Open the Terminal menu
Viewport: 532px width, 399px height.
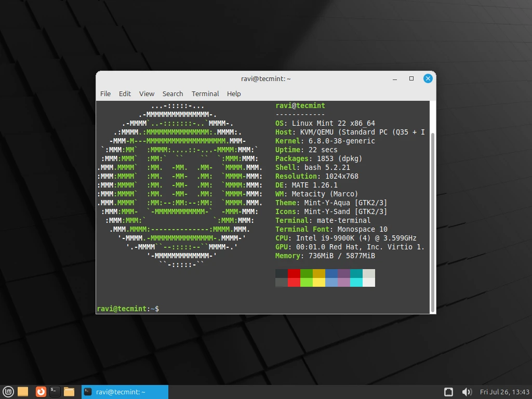(x=205, y=94)
